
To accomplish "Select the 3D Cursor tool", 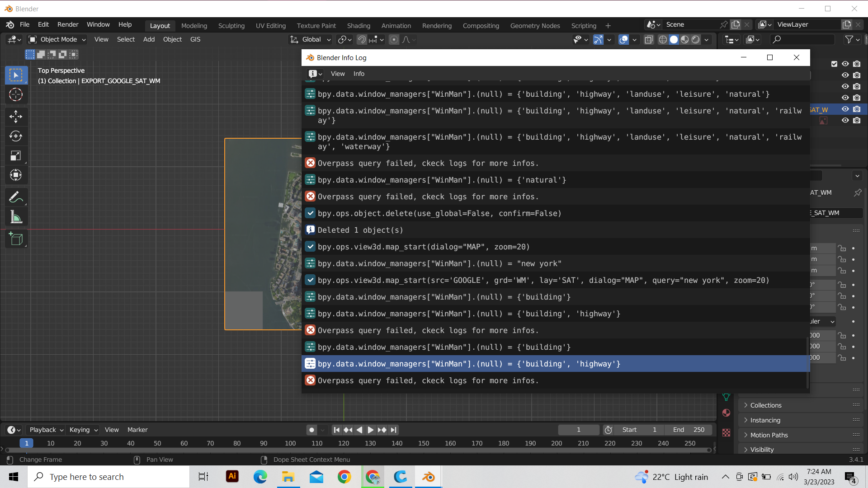I will [x=16, y=95].
